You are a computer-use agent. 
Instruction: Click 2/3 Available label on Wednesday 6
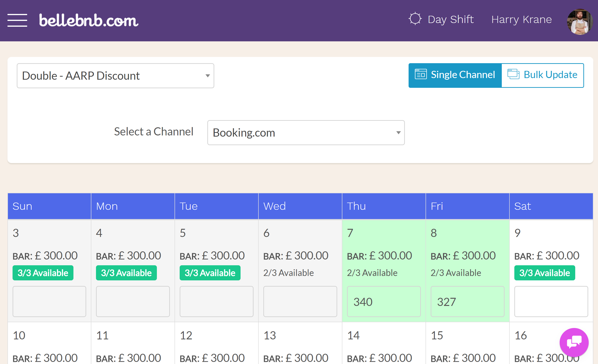click(x=288, y=272)
